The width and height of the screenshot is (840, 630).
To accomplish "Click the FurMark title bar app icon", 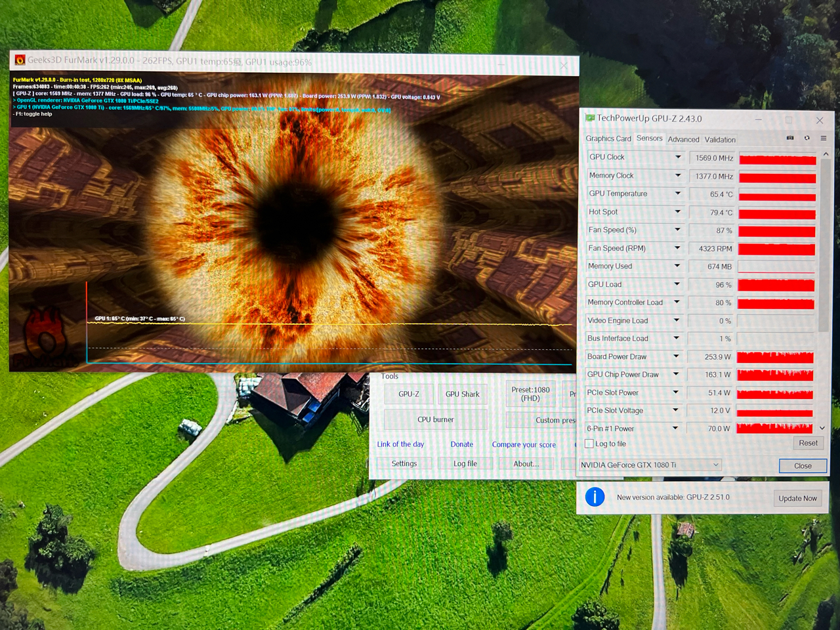I will [20, 60].
